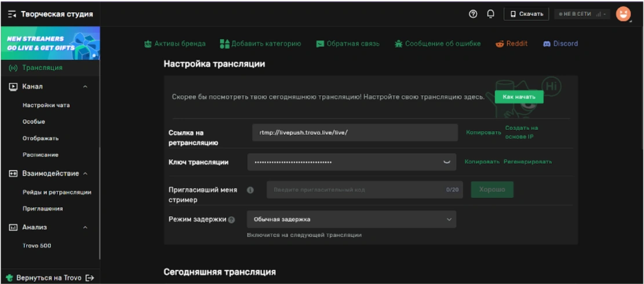This screenshot has height=284, width=644.
Task: Open Особые in sidebar
Action: 34,122
